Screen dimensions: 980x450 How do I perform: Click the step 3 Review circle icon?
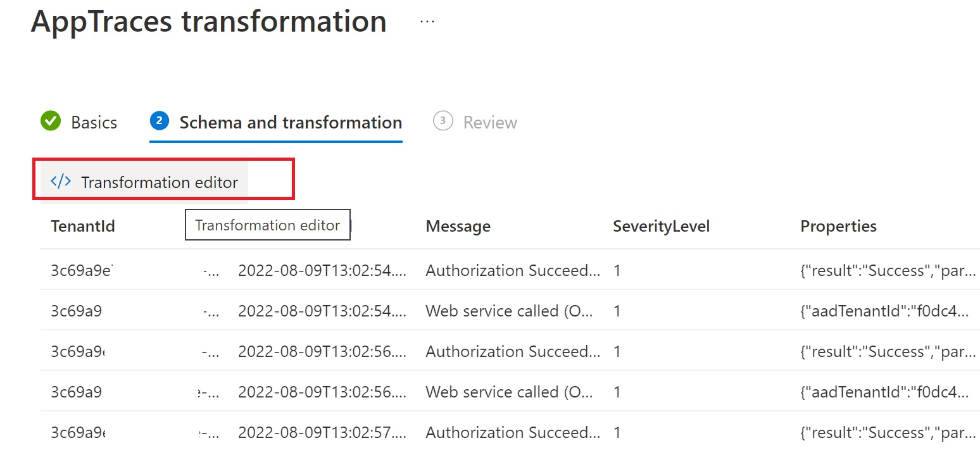(443, 121)
